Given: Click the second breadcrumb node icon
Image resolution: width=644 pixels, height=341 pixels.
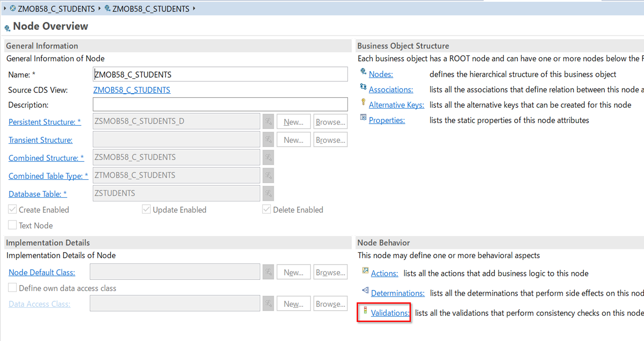Looking at the screenshot, I should pos(107,8).
